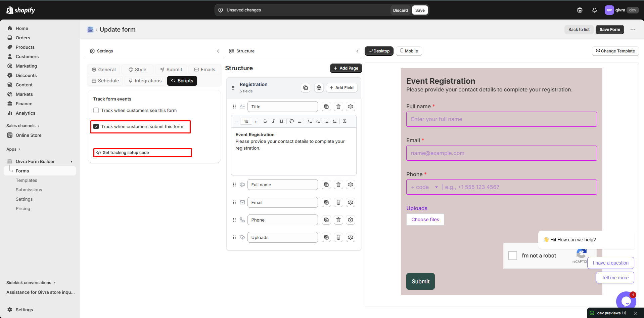
Task: Decrease font size with minus button
Action: click(x=236, y=122)
